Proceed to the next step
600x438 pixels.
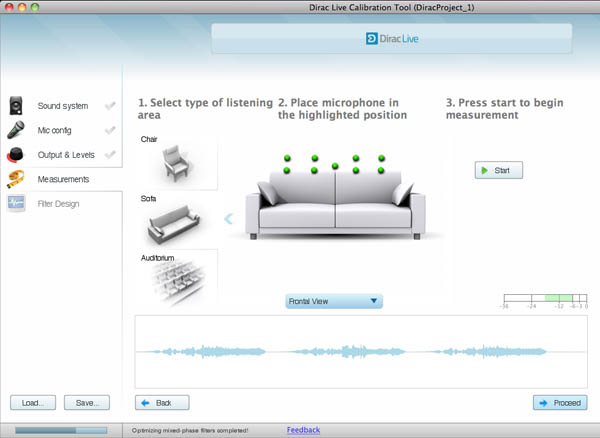pos(560,403)
